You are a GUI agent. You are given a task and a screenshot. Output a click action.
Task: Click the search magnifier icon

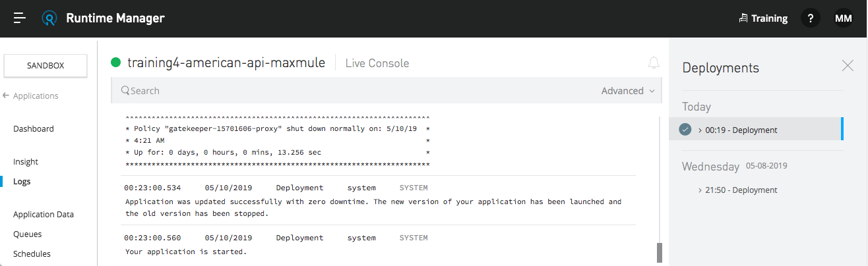pyautogui.click(x=125, y=91)
